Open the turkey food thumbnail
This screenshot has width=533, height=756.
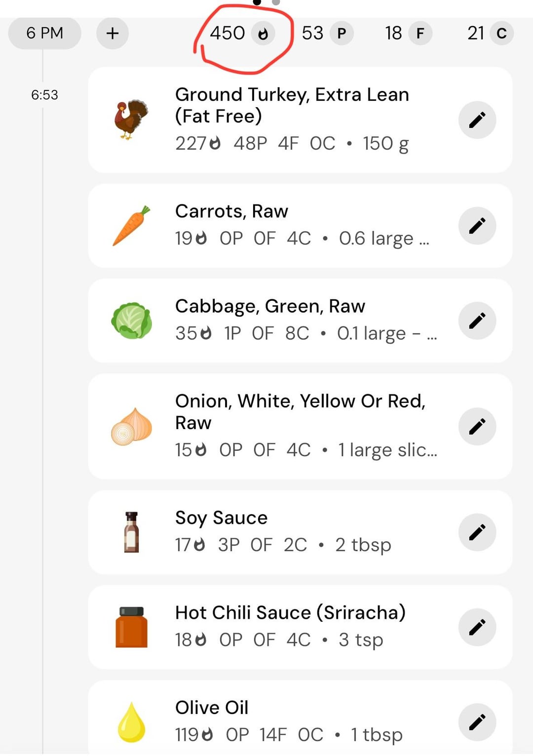pos(131,120)
